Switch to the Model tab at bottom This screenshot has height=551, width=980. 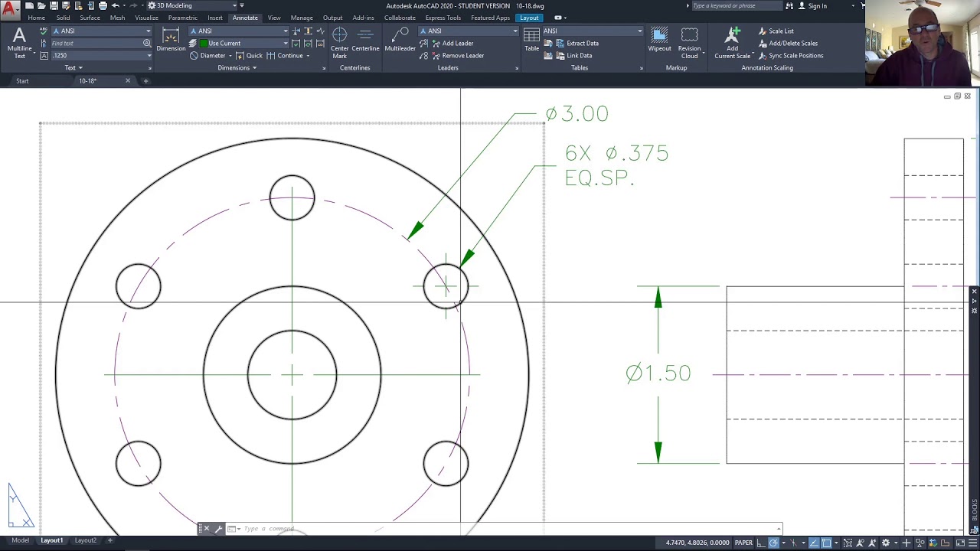[x=20, y=540]
